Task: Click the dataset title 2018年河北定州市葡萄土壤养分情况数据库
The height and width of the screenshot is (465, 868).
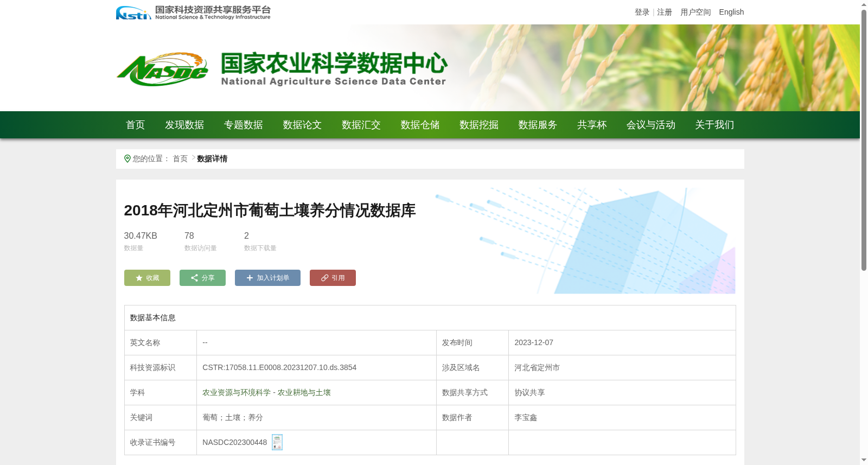Action: point(270,211)
